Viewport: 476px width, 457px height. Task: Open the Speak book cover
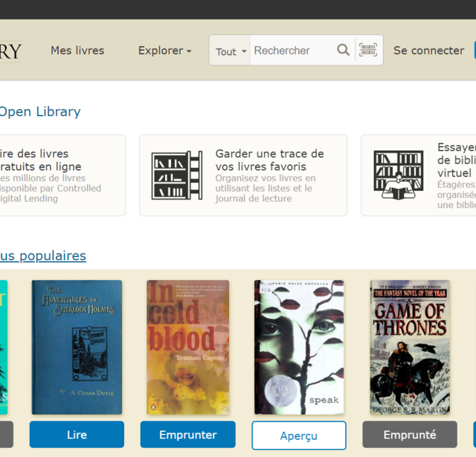[299, 347]
